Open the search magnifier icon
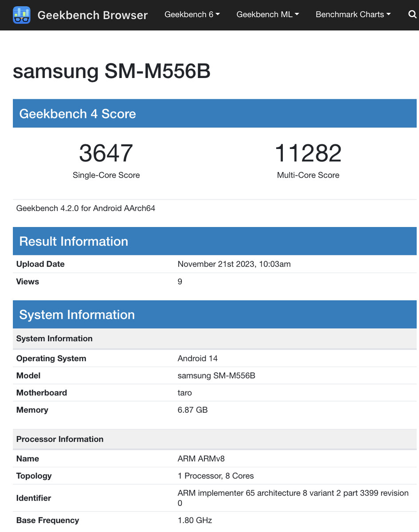The image size is (419, 532). [412, 15]
